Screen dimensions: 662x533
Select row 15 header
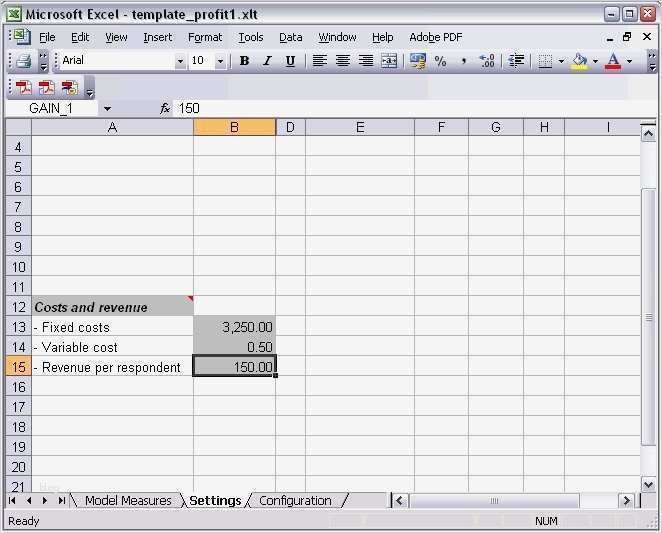tap(19, 367)
